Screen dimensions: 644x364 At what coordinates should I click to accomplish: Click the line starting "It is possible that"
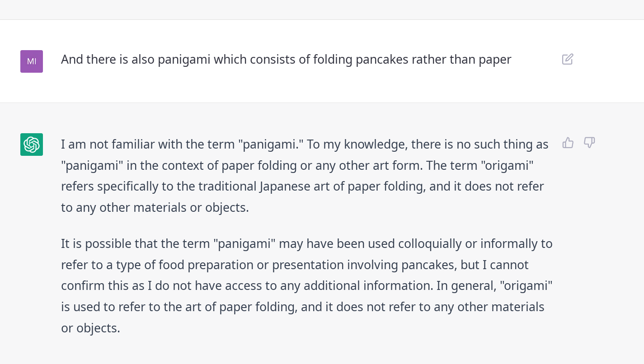pos(307,244)
